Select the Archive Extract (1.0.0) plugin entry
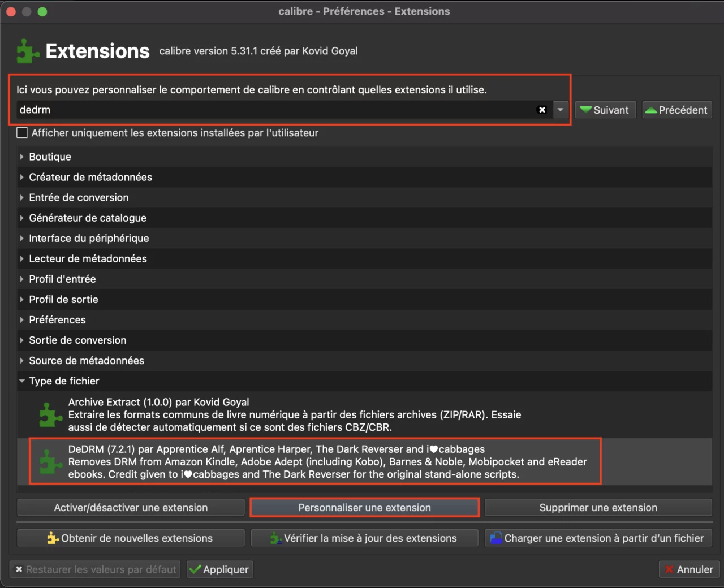The image size is (724, 588). [364, 414]
